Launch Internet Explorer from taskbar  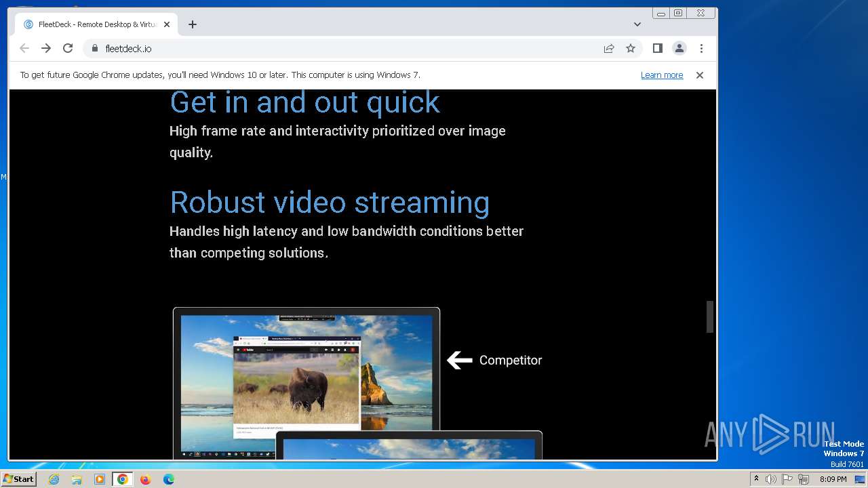(x=54, y=479)
